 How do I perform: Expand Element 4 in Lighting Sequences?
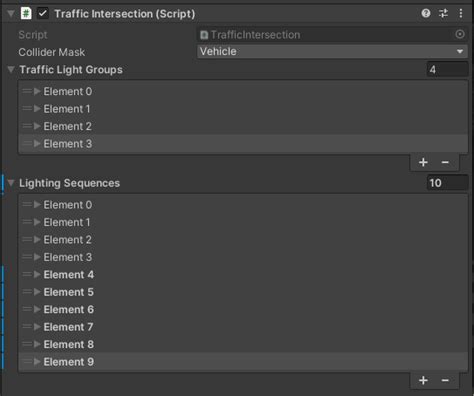(37, 274)
